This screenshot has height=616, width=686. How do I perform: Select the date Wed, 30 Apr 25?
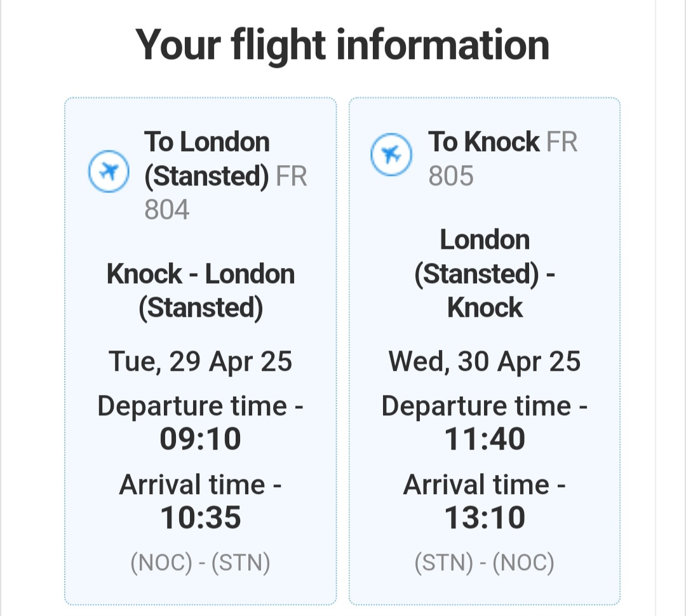click(484, 362)
